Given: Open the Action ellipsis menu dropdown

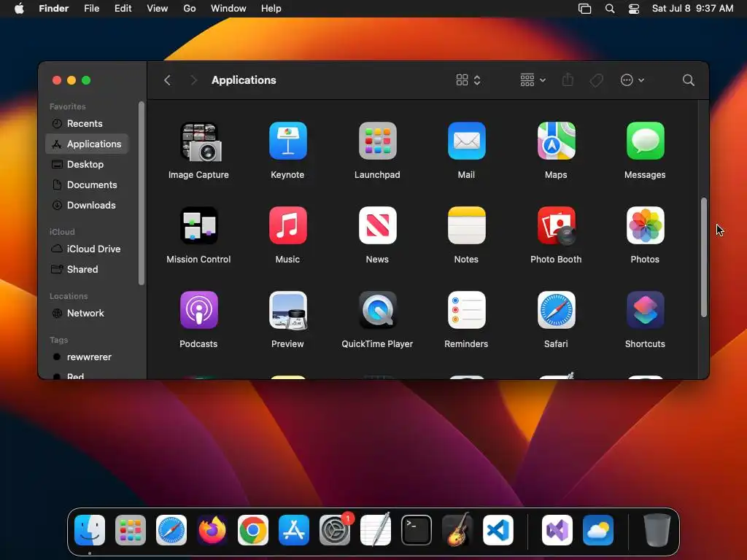Looking at the screenshot, I should 632,80.
